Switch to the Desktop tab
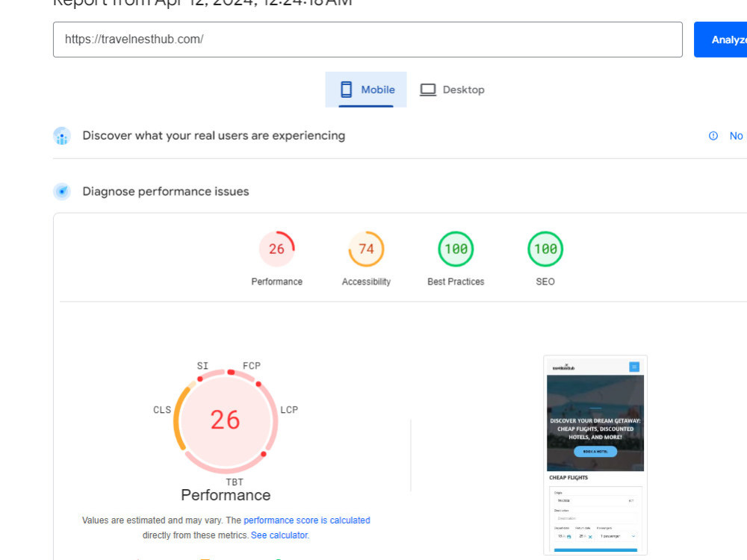The height and width of the screenshot is (560, 747). (452, 90)
